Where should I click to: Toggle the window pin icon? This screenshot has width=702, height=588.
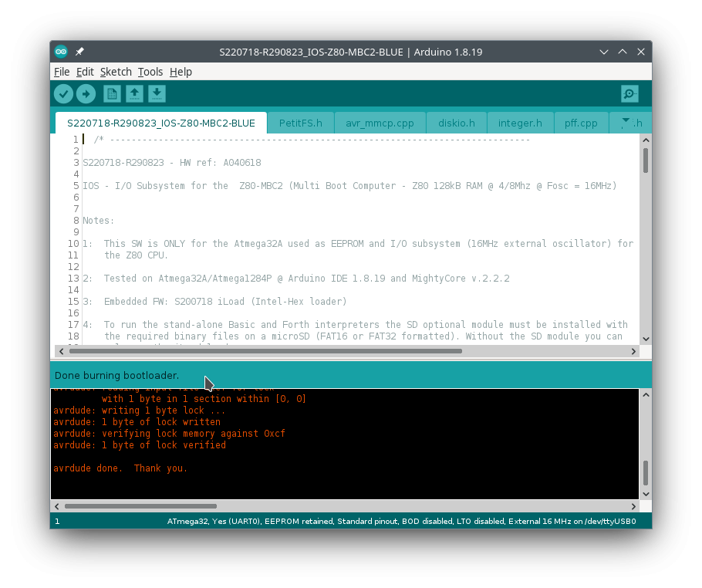[79, 52]
